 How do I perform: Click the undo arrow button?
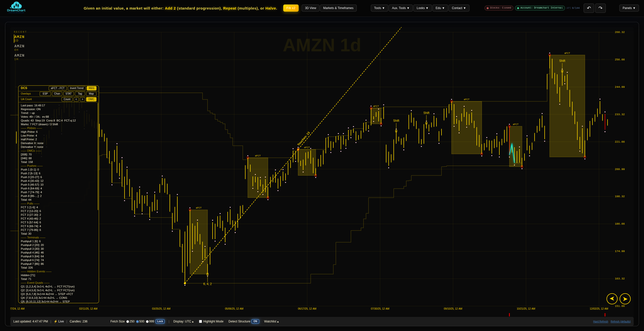tap(589, 8)
